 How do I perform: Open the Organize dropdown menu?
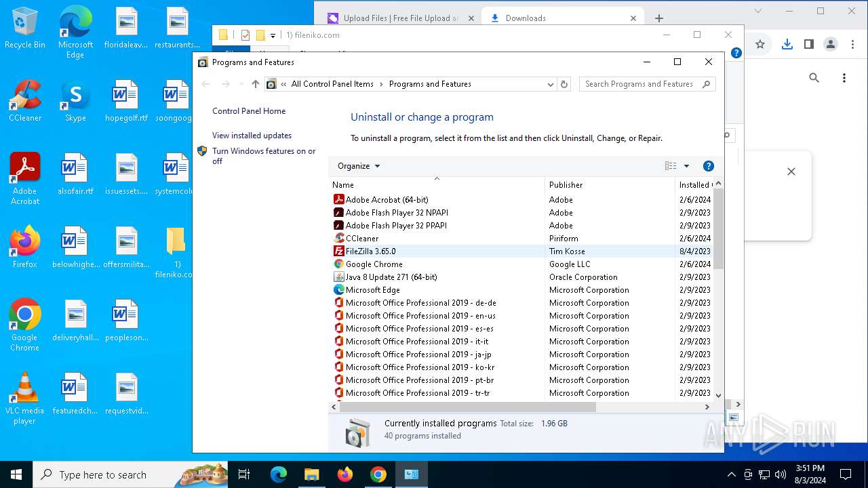point(359,166)
